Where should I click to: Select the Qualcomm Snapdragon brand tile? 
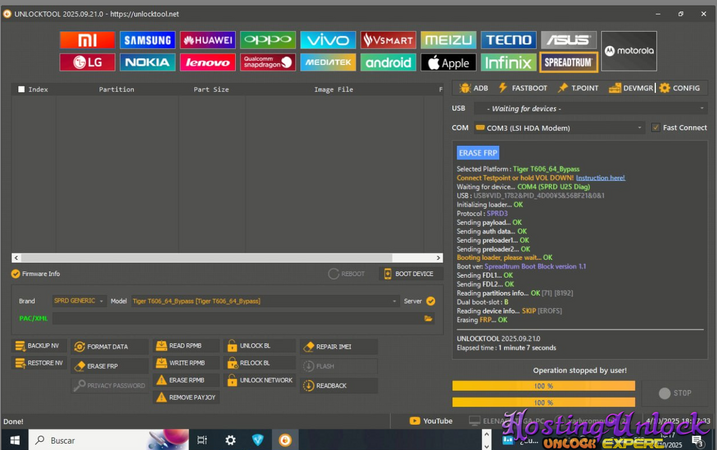point(268,62)
